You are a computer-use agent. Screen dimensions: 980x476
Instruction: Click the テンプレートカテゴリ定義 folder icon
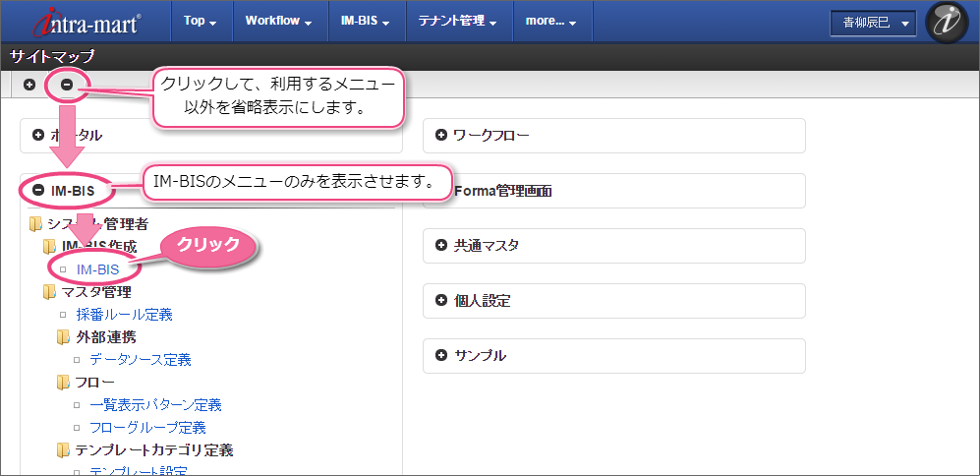[63, 449]
